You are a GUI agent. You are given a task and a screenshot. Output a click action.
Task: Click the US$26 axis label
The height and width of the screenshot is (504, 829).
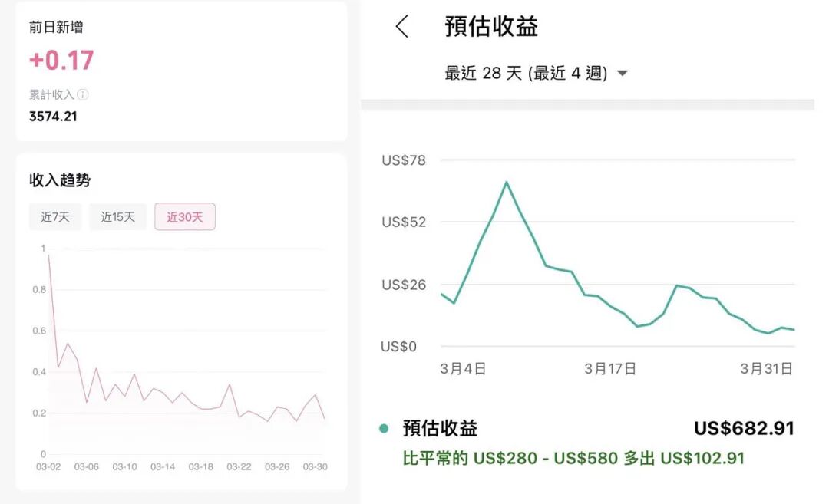(x=404, y=285)
